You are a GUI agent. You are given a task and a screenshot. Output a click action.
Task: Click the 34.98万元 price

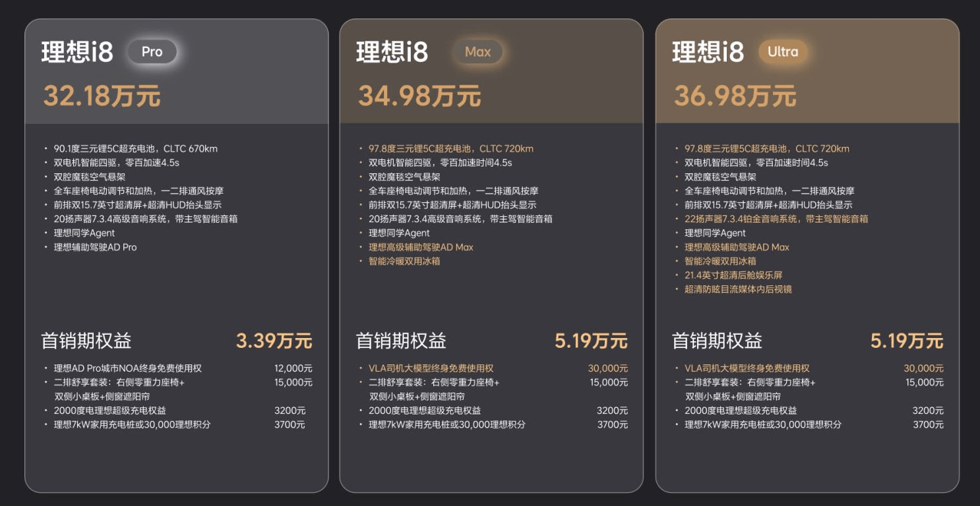point(419,96)
